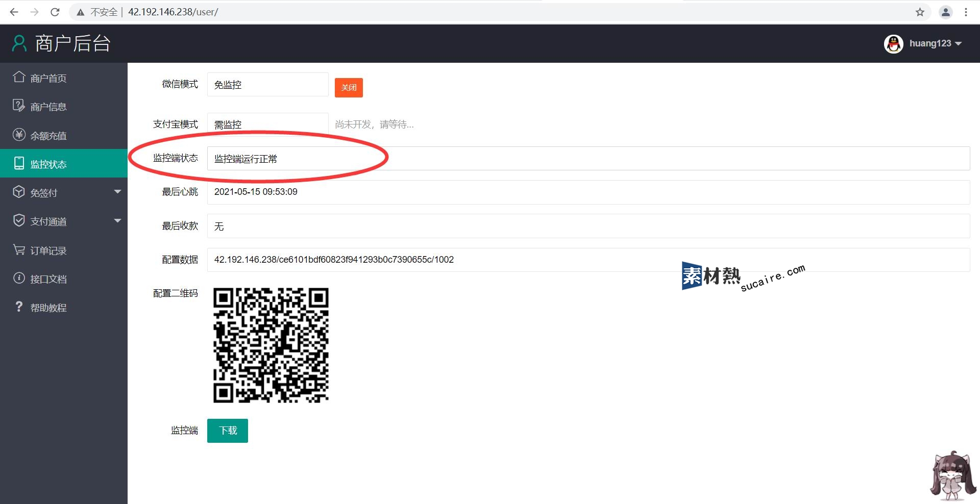Open the browser profile avatar icon
This screenshot has width=980, height=504.
pyautogui.click(x=946, y=12)
